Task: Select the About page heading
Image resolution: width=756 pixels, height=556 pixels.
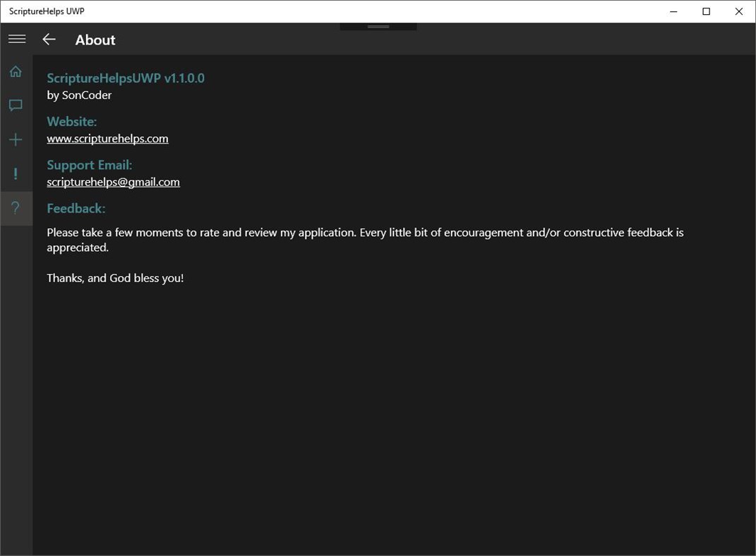Action: (x=95, y=40)
